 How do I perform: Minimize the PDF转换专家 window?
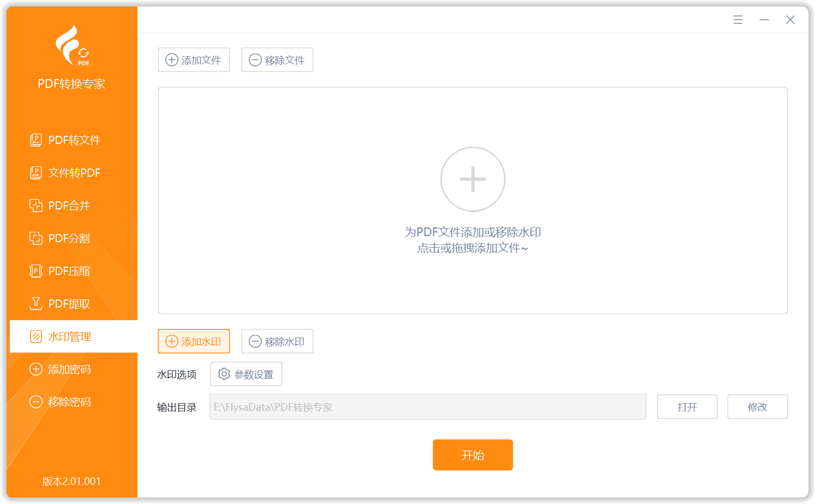[x=764, y=20]
